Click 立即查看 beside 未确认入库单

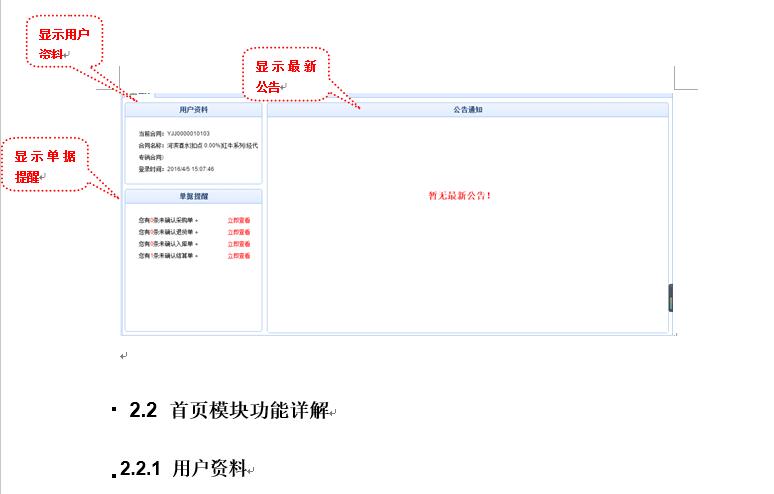click(238, 243)
